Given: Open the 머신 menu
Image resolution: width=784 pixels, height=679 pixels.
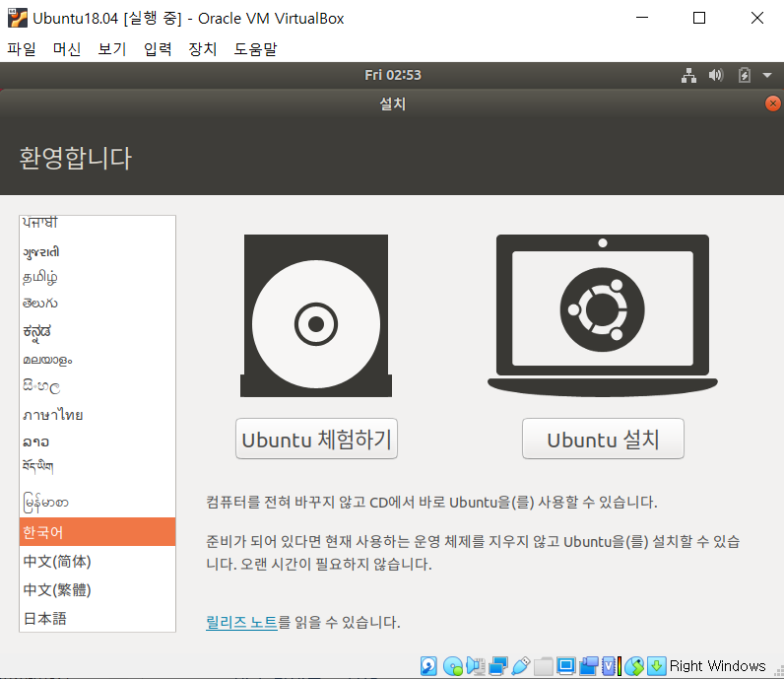Looking at the screenshot, I should pyautogui.click(x=67, y=49).
